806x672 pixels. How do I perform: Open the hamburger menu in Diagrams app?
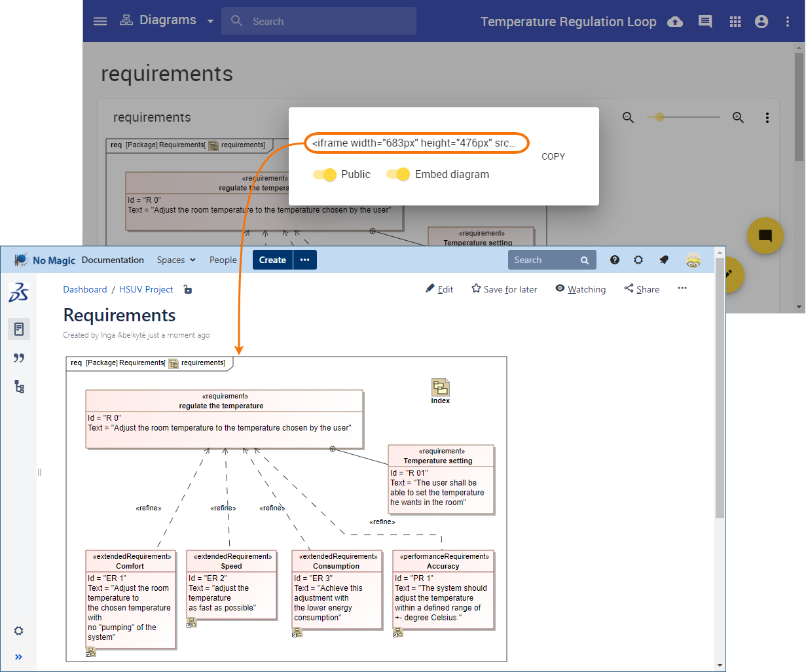click(100, 21)
